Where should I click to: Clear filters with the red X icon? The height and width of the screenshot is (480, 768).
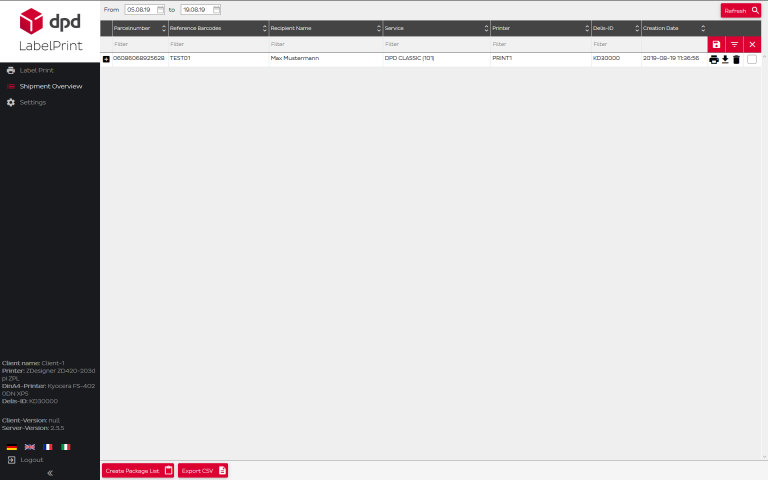coord(752,45)
